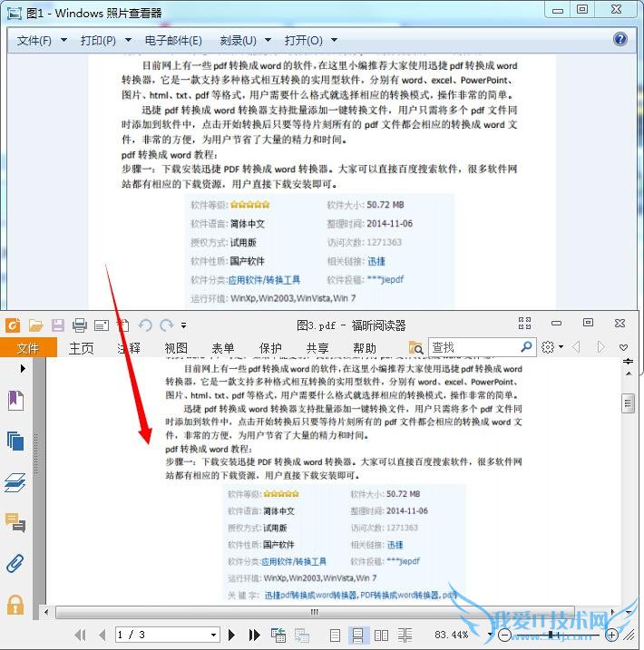This screenshot has width=644, height=650.
Task: Click the Foxit vertical scrollbar thumb
Action: (x=628, y=403)
